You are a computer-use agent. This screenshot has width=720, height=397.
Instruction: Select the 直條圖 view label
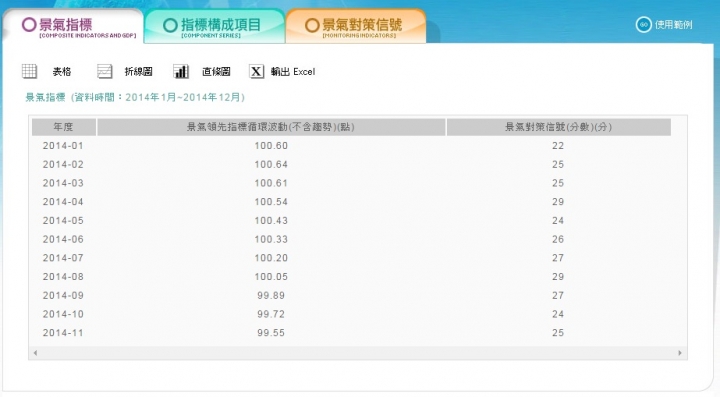(x=216, y=72)
